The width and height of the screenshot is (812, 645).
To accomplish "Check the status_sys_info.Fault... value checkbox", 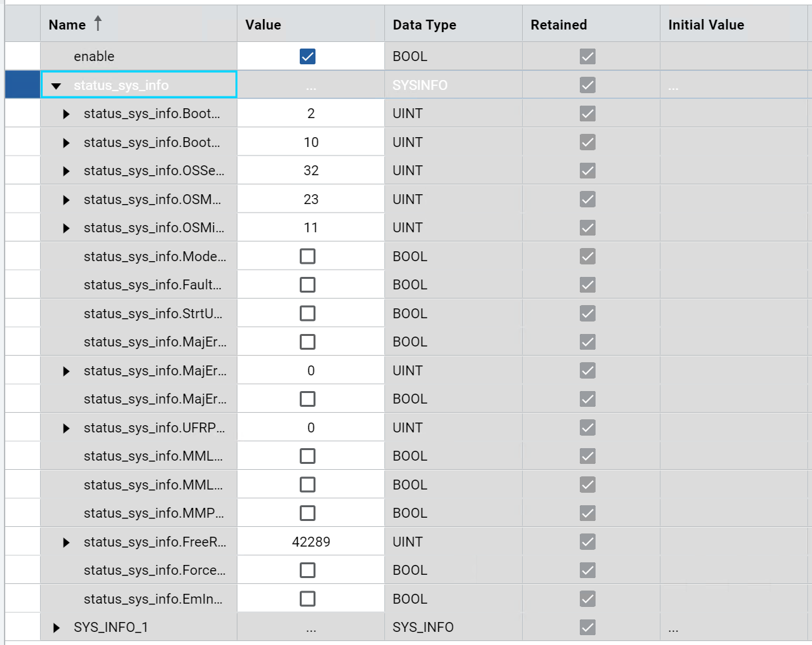I will pyautogui.click(x=308, y=285).
